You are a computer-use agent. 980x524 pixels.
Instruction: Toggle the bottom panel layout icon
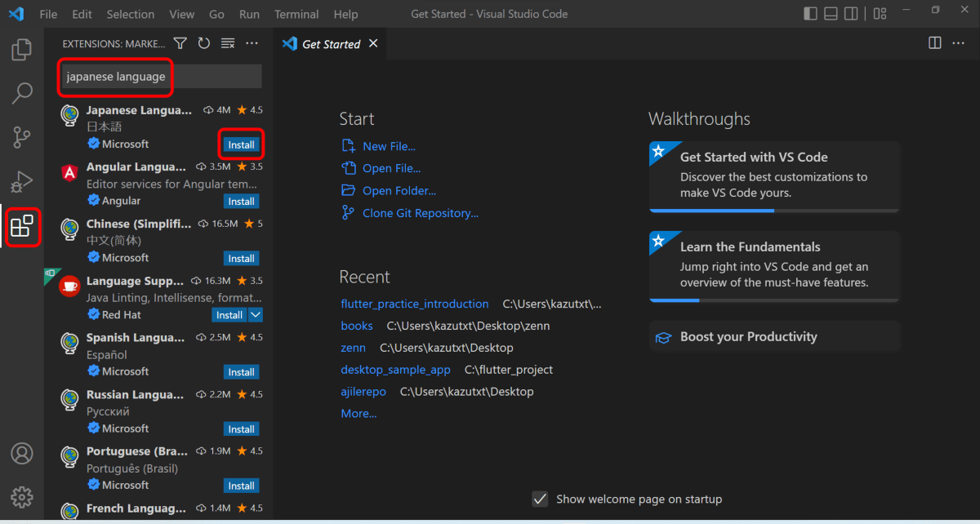pos(831,14)
